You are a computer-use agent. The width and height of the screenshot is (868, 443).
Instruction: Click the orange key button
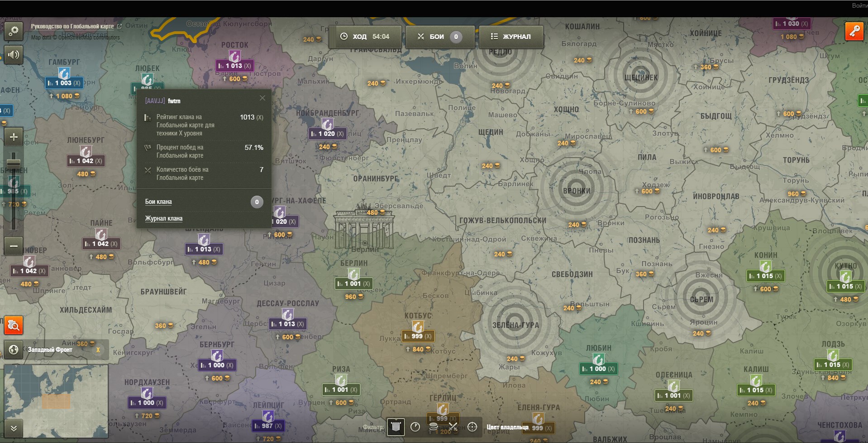pos(854,31)
